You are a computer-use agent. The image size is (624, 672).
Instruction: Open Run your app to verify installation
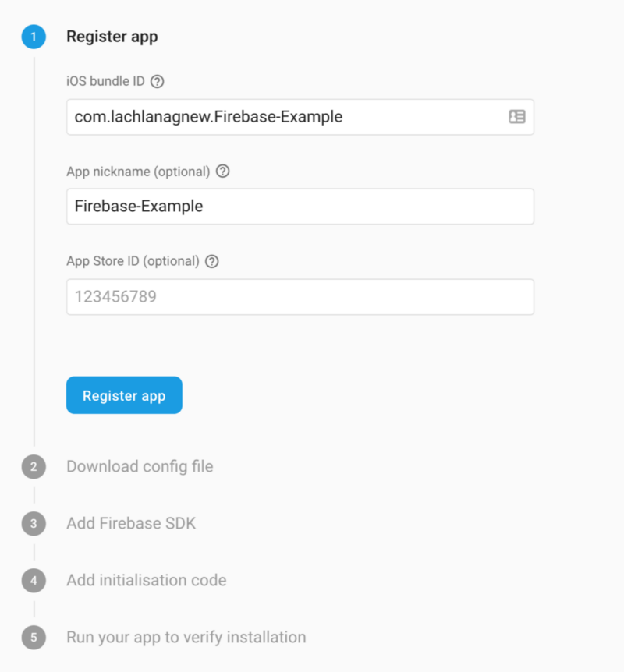point(186,637)
